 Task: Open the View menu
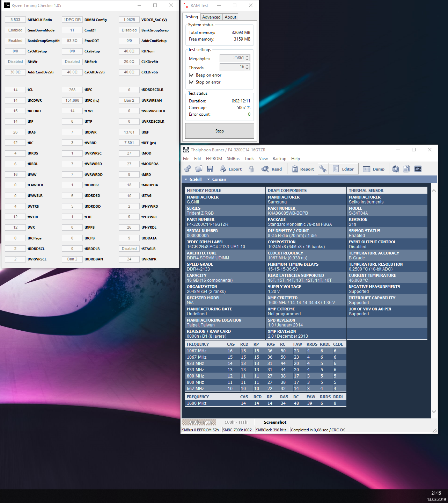click(x=263, y=159)
